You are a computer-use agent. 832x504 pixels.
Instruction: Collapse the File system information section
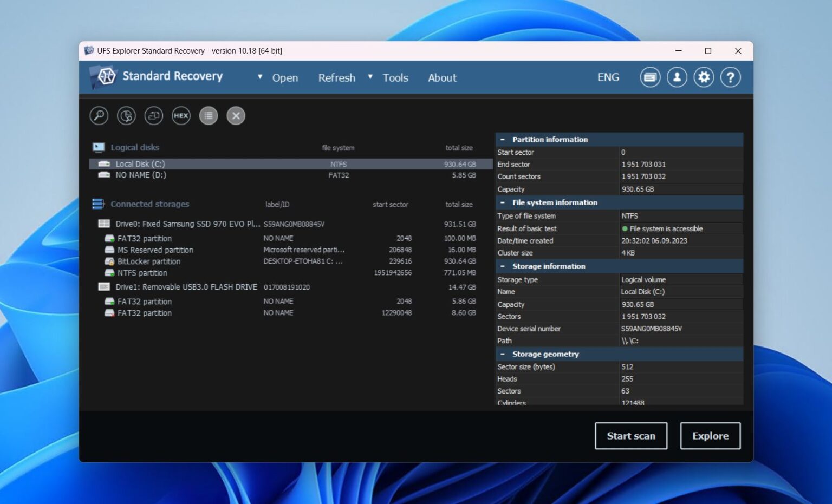pos(502,202)
